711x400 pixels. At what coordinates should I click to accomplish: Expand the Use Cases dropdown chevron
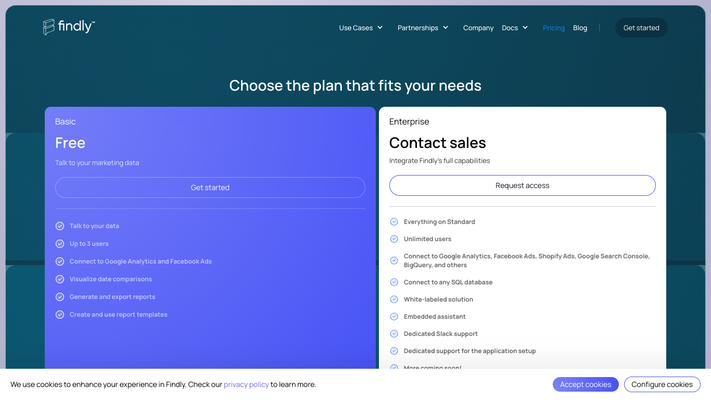point(380,28)
